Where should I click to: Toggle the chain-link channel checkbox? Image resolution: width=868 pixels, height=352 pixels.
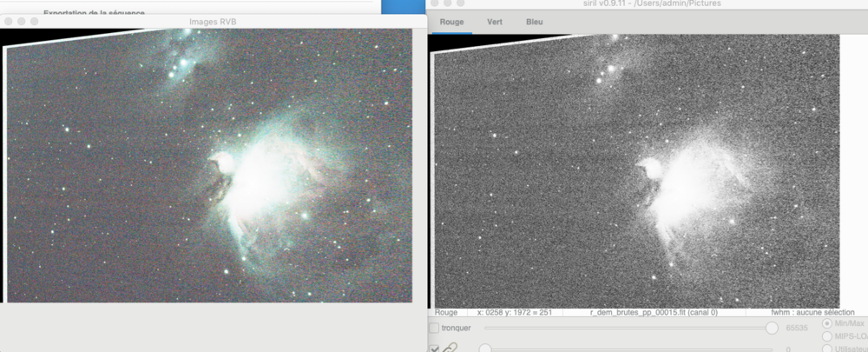(434, 349)
